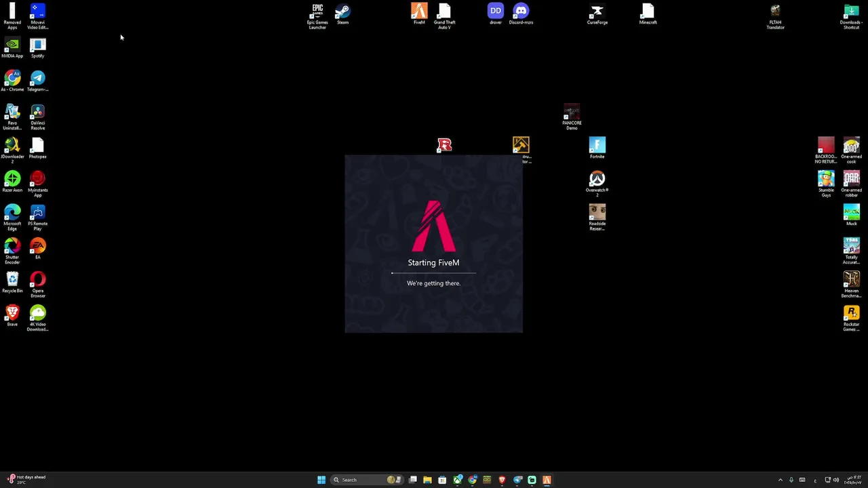This screenshot has width=868, height=488.
Task: Open the taskbar clock and date
Action: pyautogui.click(x=852, y=480)
